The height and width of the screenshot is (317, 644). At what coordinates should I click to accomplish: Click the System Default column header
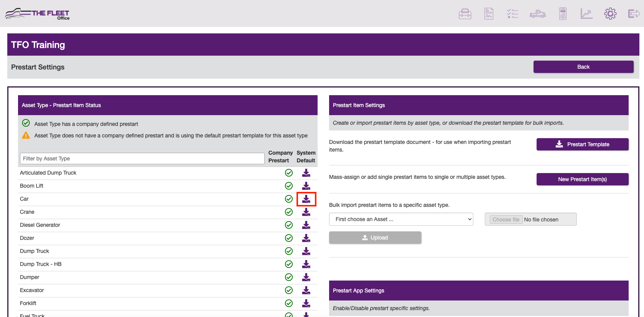tap(306, 157)
